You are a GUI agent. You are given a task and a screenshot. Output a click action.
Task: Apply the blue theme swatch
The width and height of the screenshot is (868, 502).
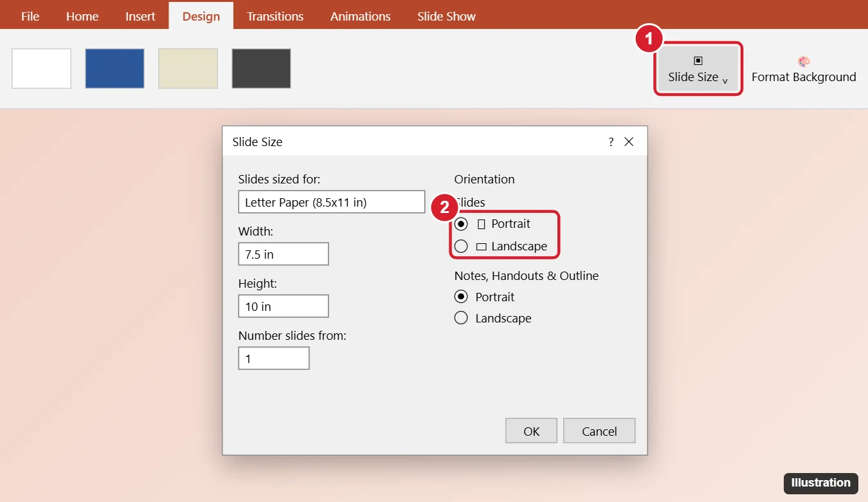114,68
